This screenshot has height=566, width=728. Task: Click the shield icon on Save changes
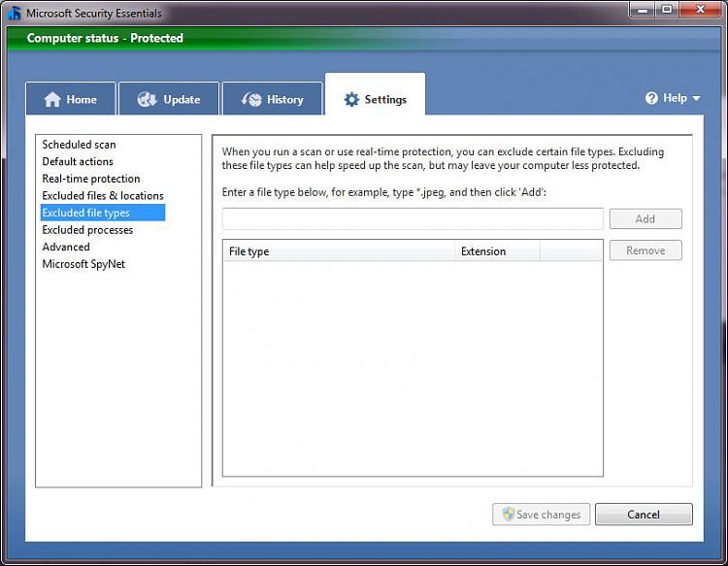coord(509,514)
